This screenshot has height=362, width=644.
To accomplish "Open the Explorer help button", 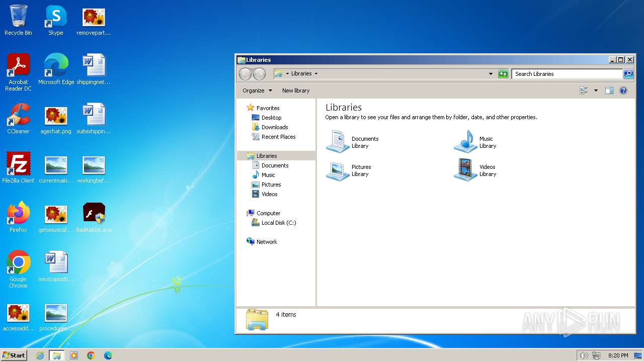I will [x=623, y=90].
